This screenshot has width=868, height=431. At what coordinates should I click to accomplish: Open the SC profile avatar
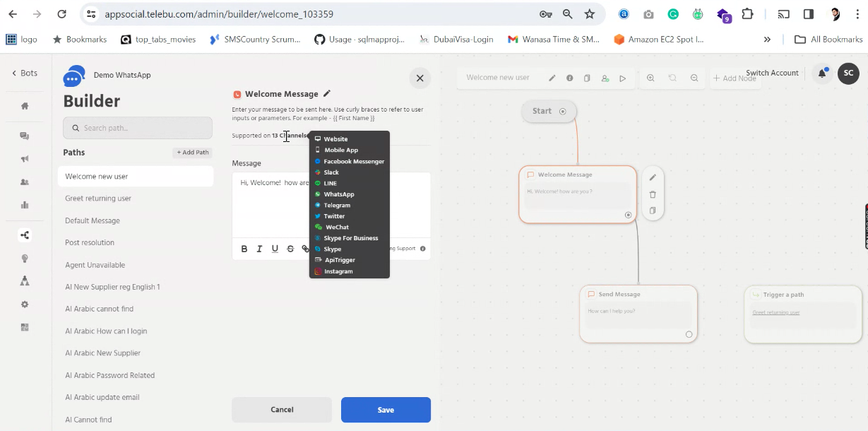pos(848,73)
